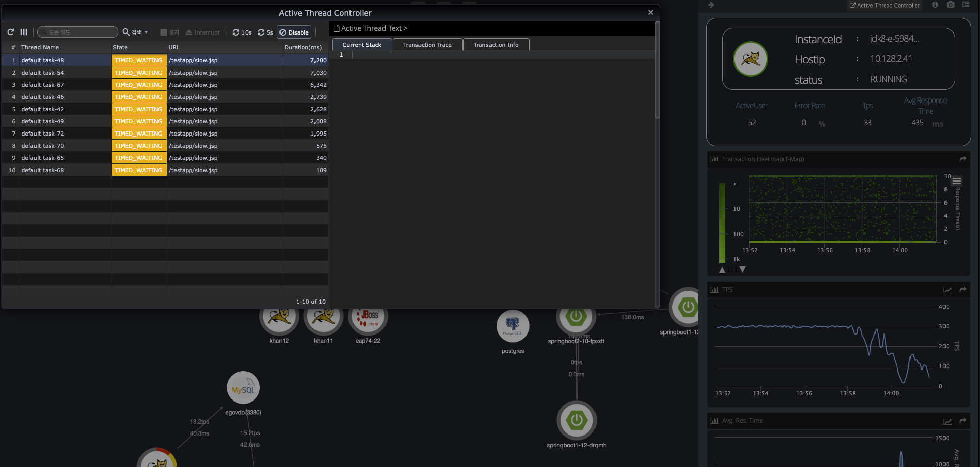Toggle the 5s auto-refresh interval
Screen dimensions: 980x467
pyautogui.click(x=265, y=32)
